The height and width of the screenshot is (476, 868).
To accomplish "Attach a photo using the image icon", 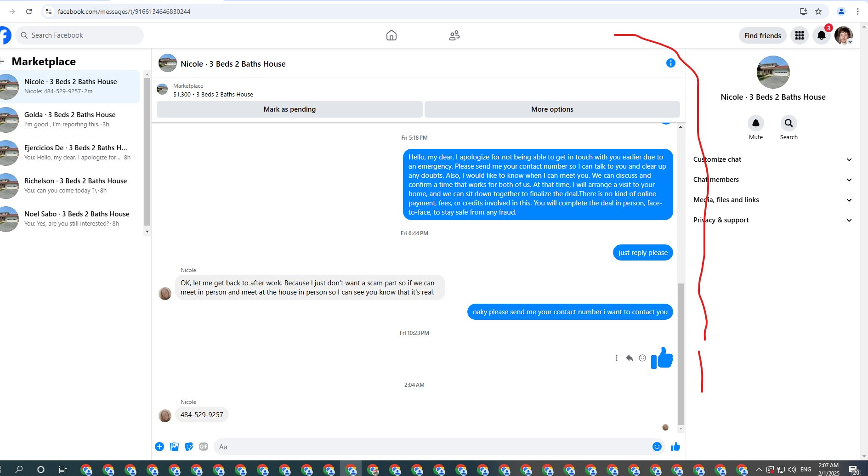I will coord(174,447).
